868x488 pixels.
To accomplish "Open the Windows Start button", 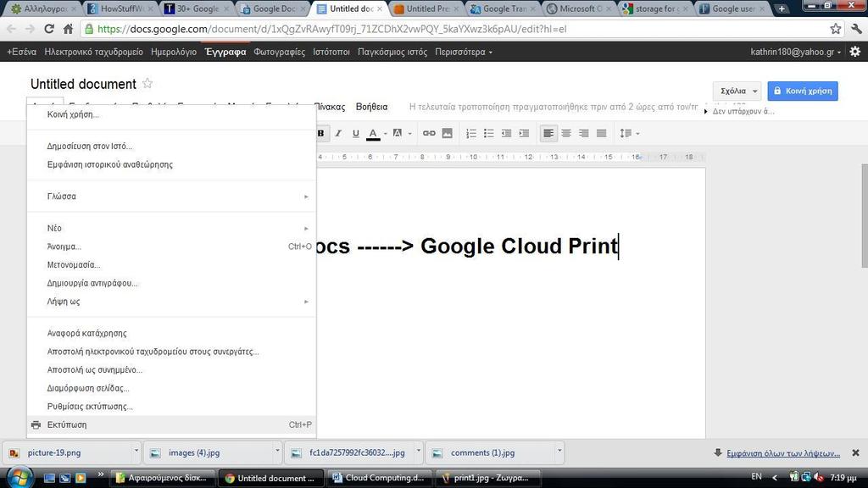I will pyautogui.click(x=19, y=478).
